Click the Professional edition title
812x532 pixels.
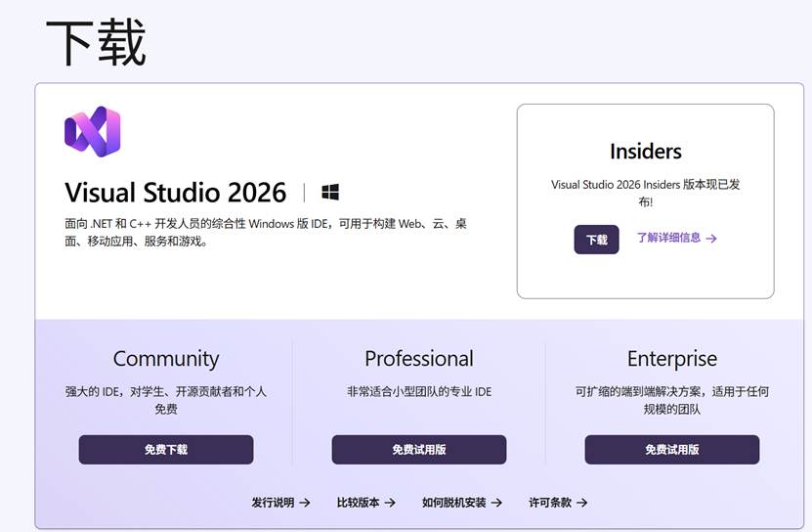[x=419, y=359]
